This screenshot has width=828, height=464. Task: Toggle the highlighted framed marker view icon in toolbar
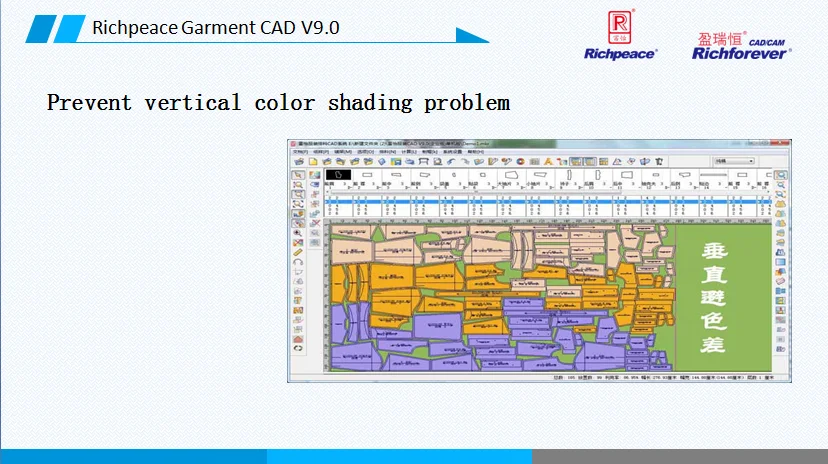(x=576, y=162)
